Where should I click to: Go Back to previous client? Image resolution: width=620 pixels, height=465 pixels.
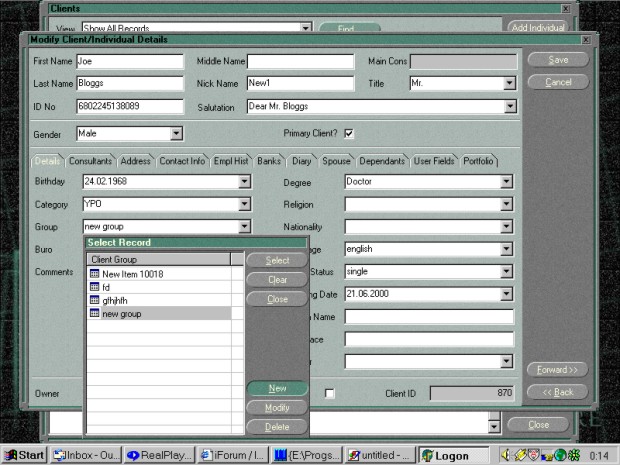coord(558,392)
